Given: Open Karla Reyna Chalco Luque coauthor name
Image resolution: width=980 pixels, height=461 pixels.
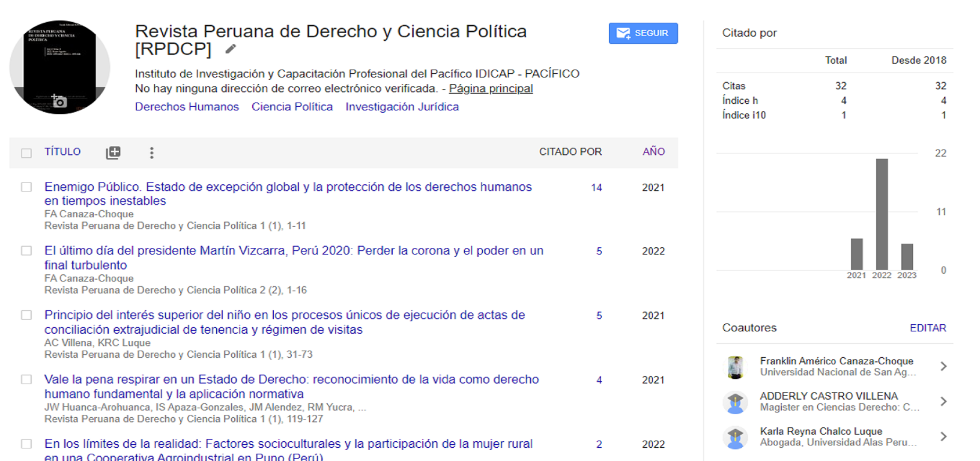Looking at the screenshot, I should click(x=821, y=431).
